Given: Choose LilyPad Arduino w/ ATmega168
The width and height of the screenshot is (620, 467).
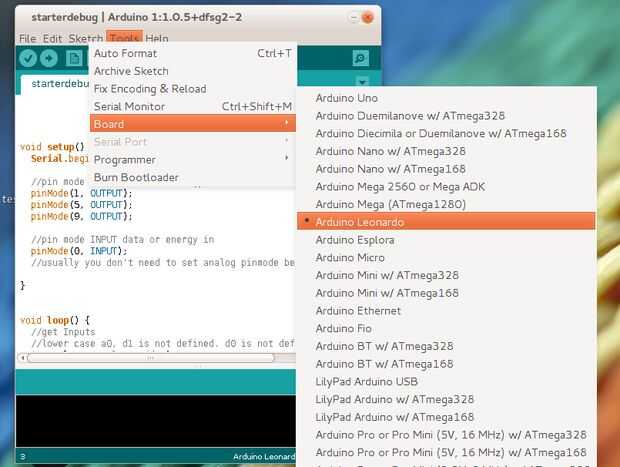Looking at the screenshot, I should click(x=446, y=417).
